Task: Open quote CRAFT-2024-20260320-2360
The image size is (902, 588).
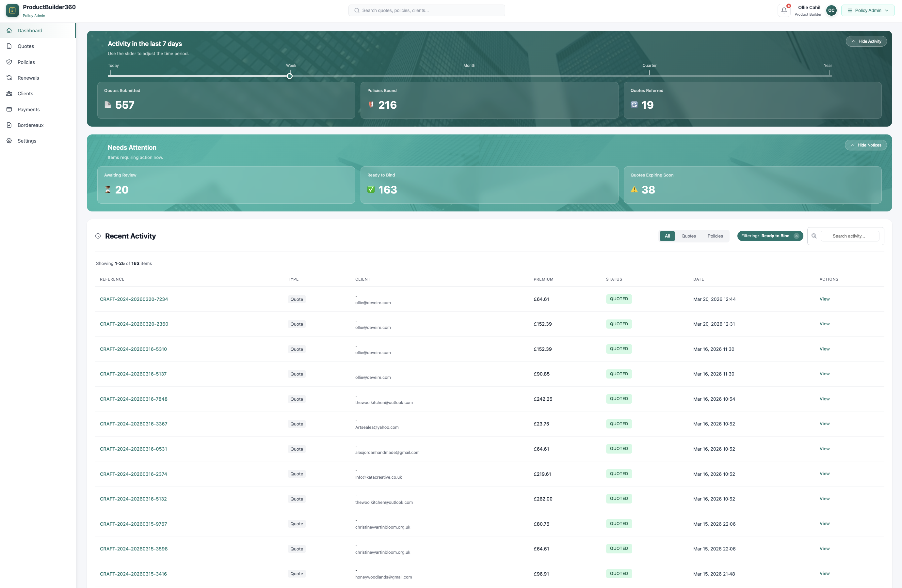Action: tap(134, 324)
